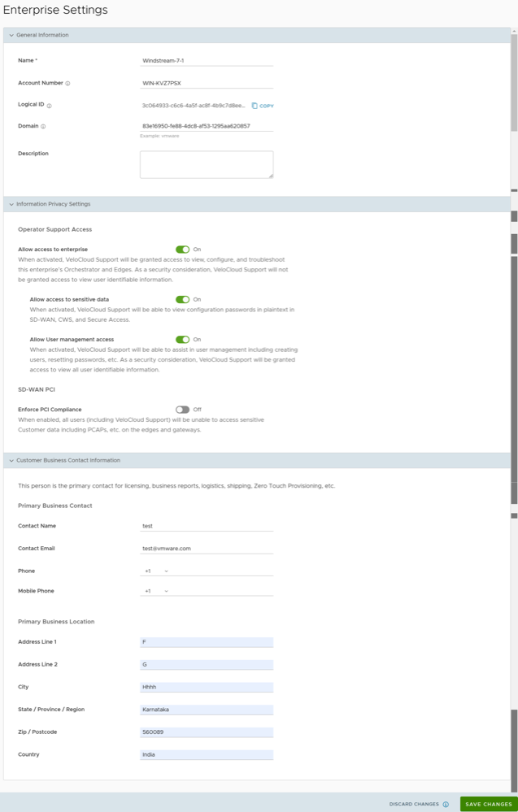Open Mobile Phone country code dropdown

click(x=156, y=591)
